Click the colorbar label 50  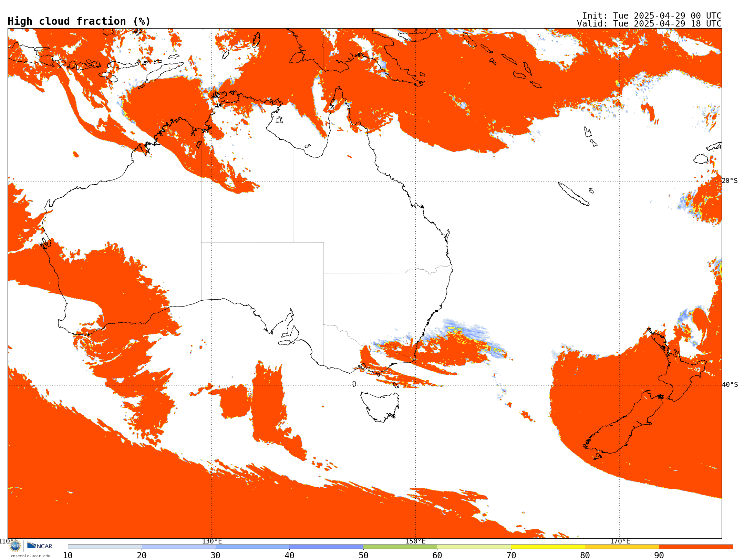[x=363, y=555]
